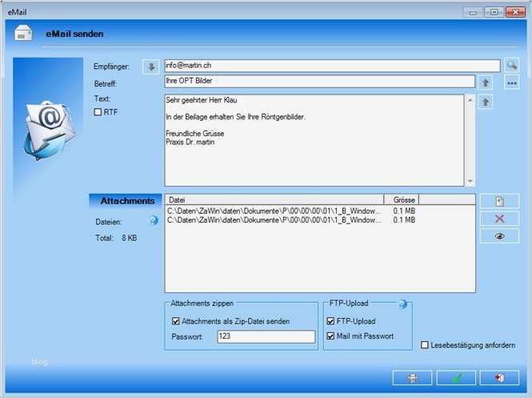Open FTP-Upload help icon

click(x=402, y=304)
